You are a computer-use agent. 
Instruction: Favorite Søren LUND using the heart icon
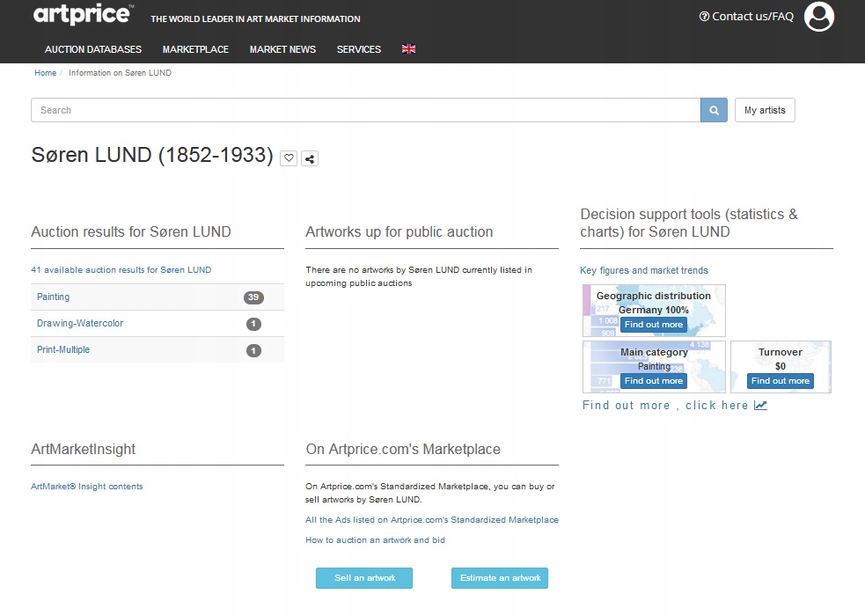(289, 158)
